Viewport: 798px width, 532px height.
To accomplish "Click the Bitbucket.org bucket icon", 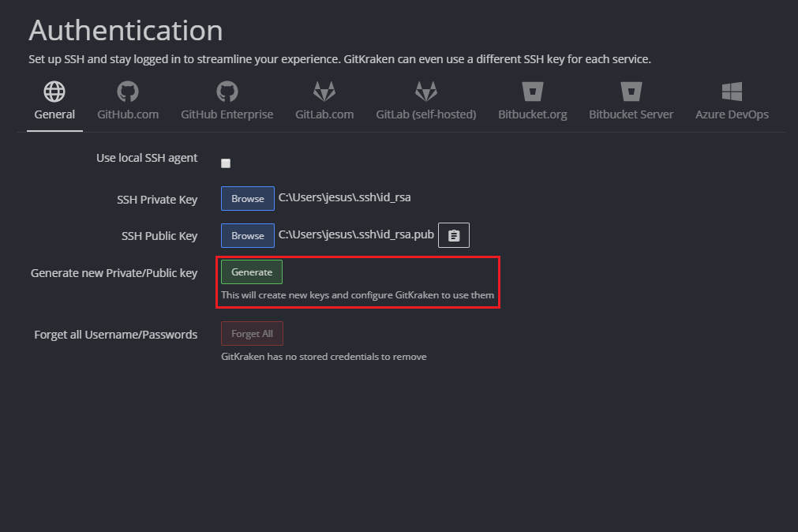I will tap(532, 92).
